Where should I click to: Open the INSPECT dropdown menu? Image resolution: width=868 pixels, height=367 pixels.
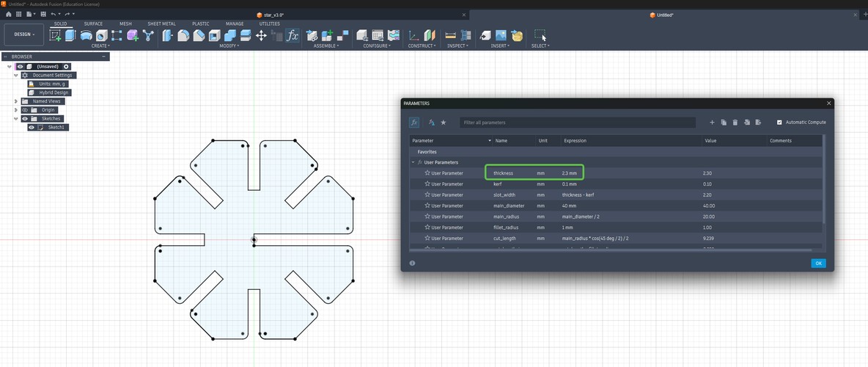coord(457,46)
